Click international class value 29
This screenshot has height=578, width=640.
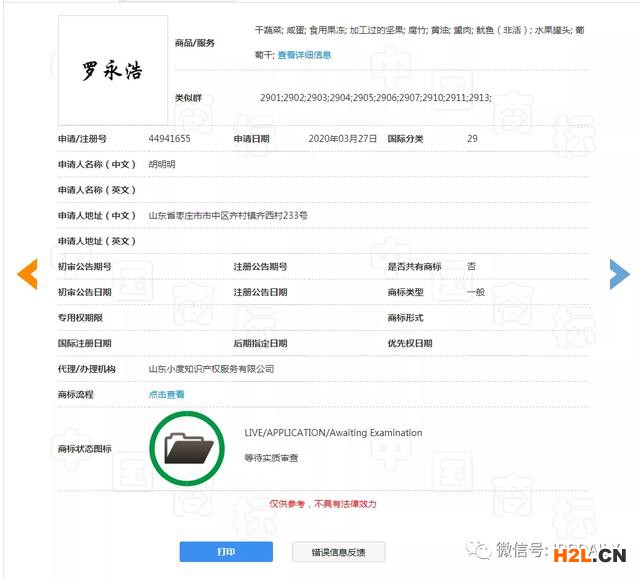(472, 139)
